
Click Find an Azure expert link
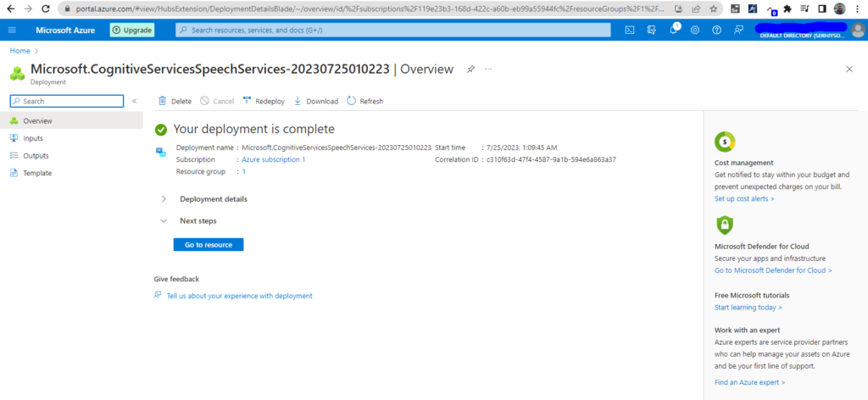click(749, 382)
